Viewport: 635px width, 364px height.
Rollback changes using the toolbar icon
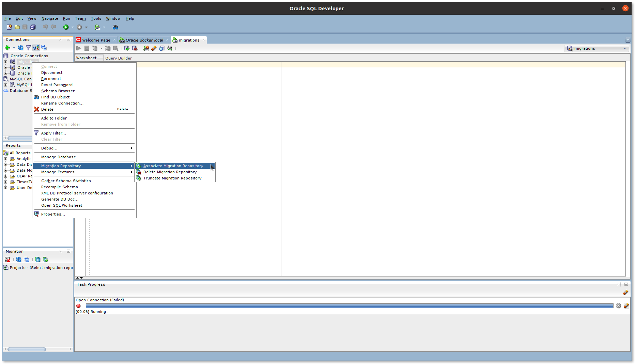[135, 48]
